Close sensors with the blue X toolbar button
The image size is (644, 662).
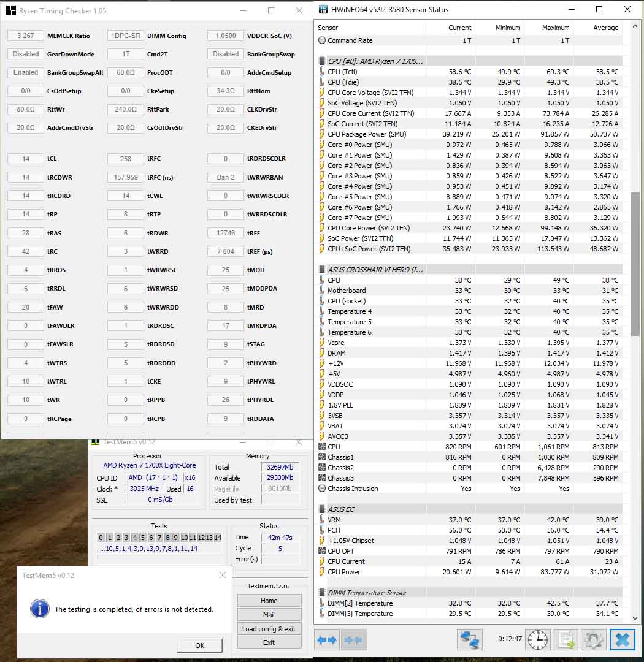pyautogui.click(x=622, y=639)
